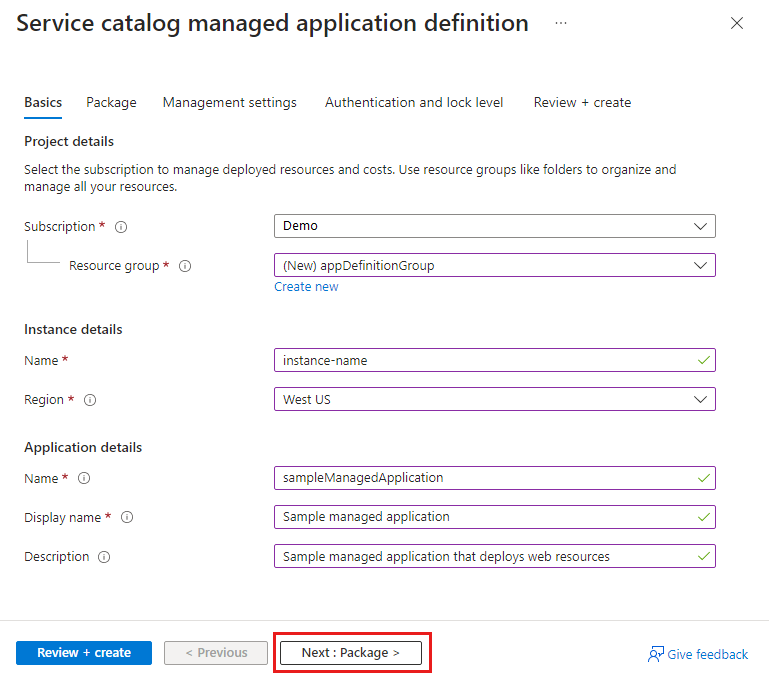The width and height of the screenshot is (769, 682).
Task: Click the info icon next to Subscription
Action: click(x=121, y=227)
